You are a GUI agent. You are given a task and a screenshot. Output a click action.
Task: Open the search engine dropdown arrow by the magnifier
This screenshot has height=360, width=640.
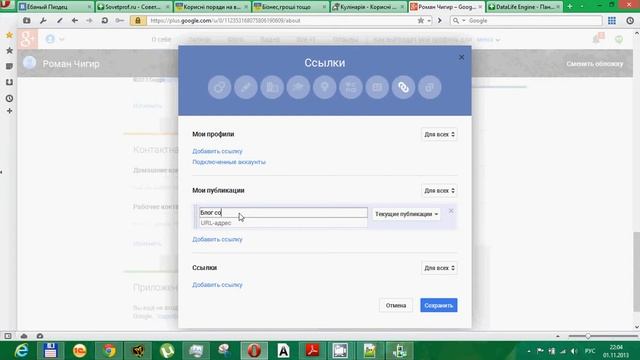[x=464, y=20]
